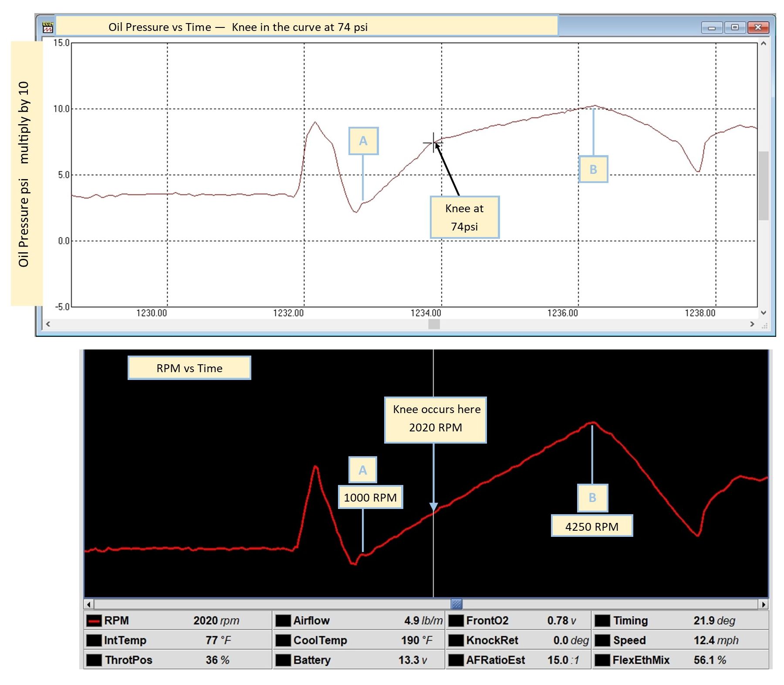Click the FrontO2 black color swatch
The height and width of the screenshot is (685, 784).
pyautogui.click(x=456, y=621)
